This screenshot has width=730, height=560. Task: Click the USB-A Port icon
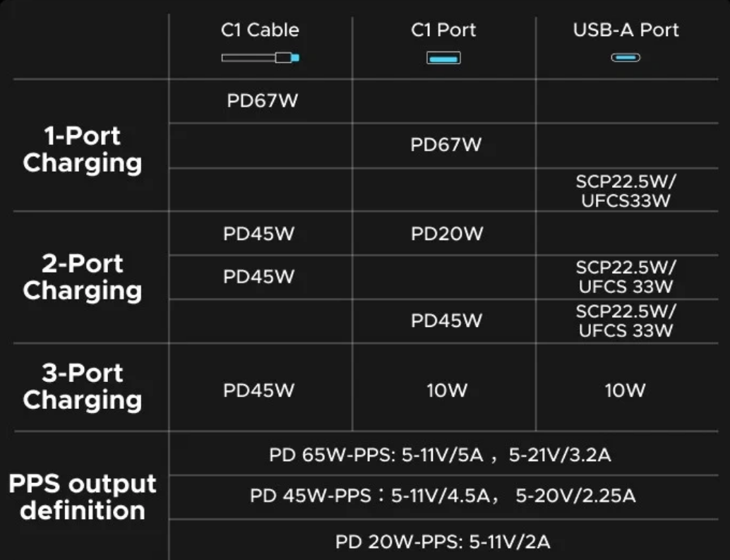point(626,57)
